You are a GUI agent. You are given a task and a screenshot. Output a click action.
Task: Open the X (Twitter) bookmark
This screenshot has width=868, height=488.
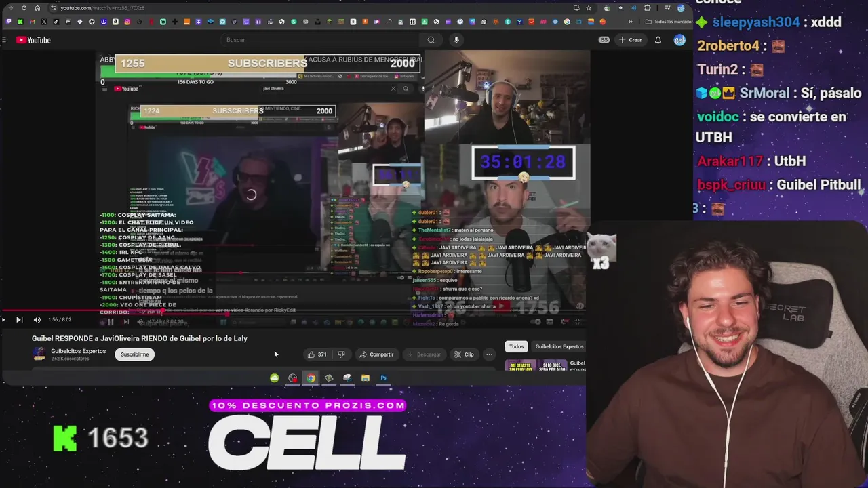coord(44,22)
